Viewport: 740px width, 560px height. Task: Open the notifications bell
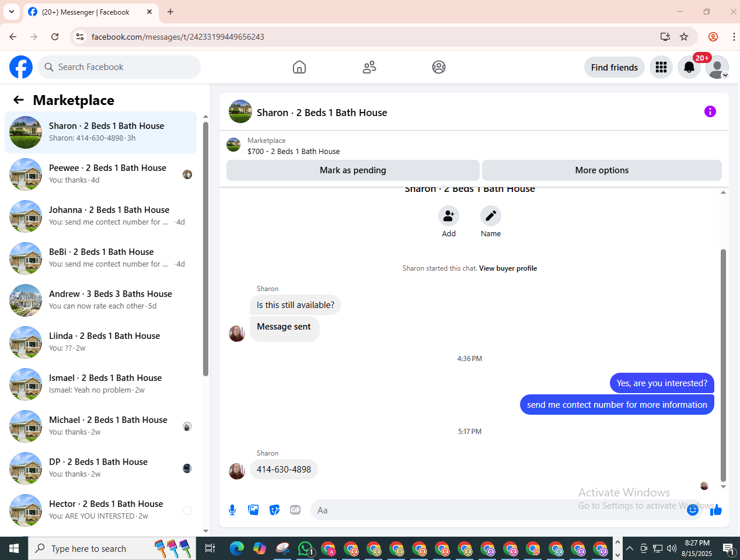pyautogui.click(x=689, y=67)
